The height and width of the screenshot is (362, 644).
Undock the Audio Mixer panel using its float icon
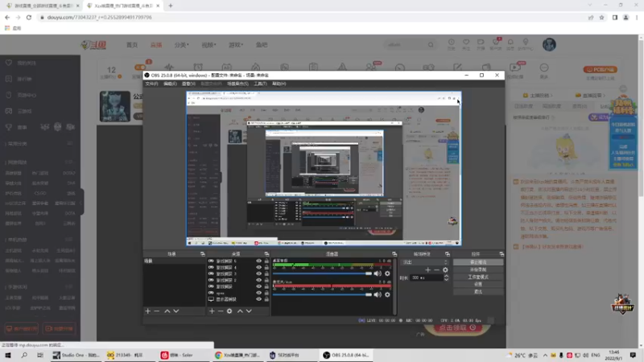pos(394,254)
